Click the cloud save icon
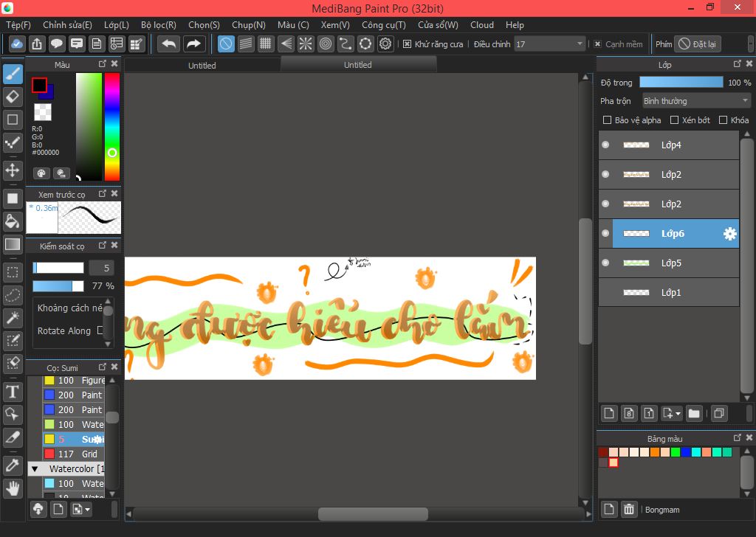The height and width of the screenshot is (537, 756). pyautogui.click(x=17, y=44)
